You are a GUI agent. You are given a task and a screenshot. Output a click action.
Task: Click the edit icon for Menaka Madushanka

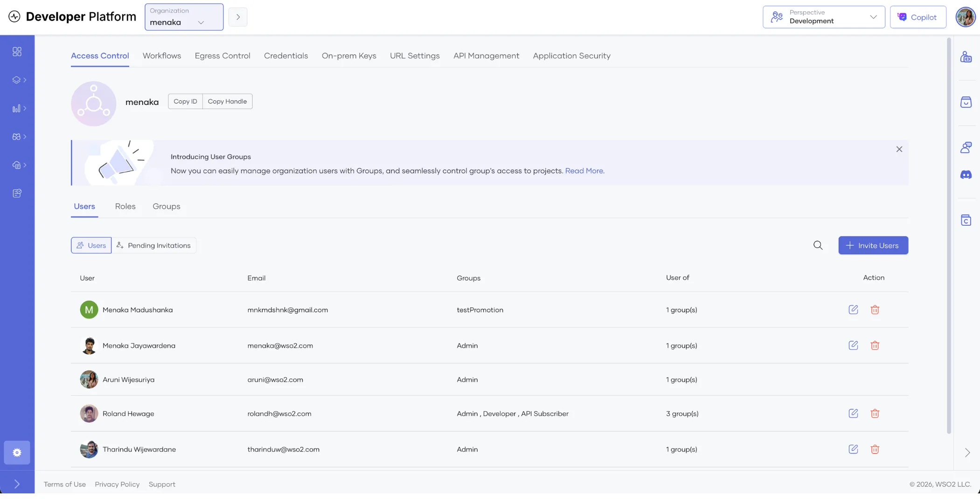[853, 310]
